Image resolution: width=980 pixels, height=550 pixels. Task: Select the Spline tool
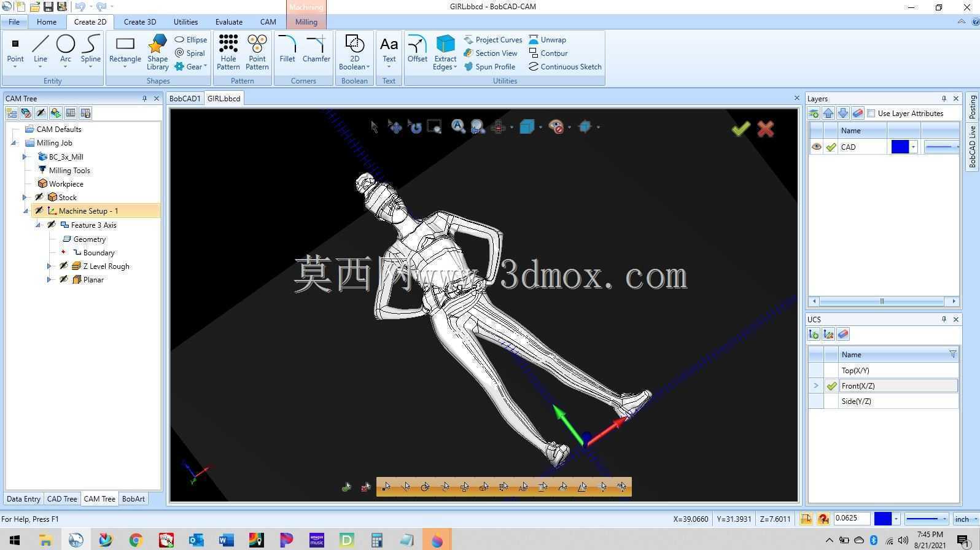tap(90, 50)
